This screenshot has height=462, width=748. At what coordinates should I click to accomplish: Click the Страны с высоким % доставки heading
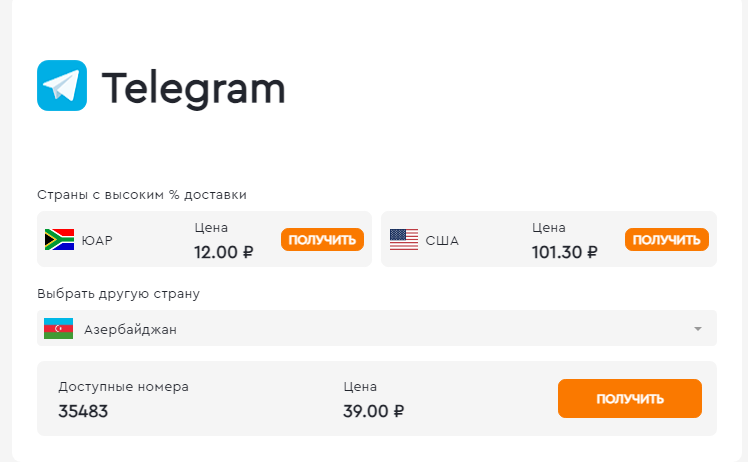coord(142,195)
